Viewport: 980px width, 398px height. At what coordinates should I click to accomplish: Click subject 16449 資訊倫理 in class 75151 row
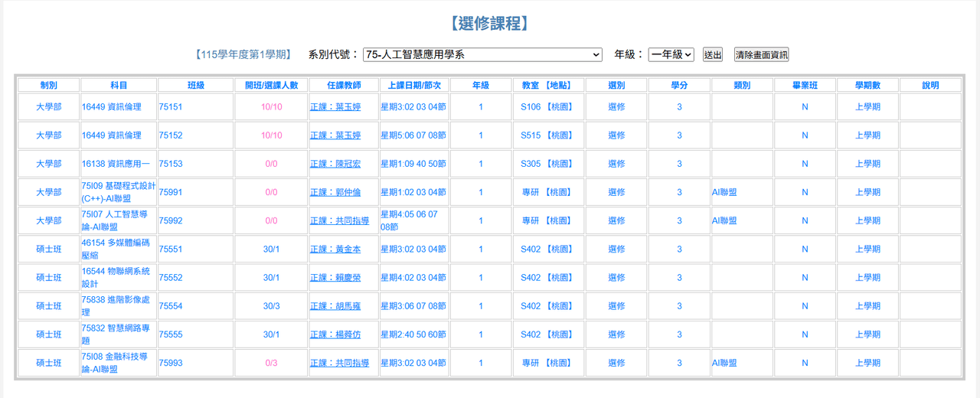[x=112, y=107]
